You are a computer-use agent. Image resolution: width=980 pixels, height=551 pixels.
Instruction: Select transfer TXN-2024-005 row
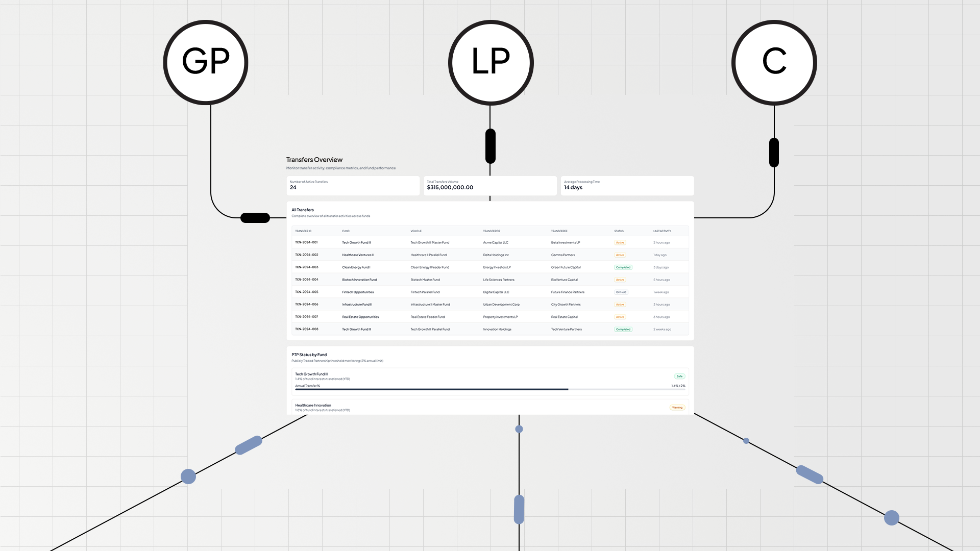306,292
